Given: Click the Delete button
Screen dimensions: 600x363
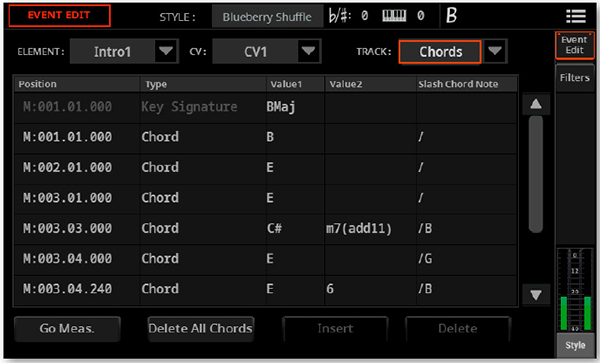Looking at the screenshot, I should point(458,329).
